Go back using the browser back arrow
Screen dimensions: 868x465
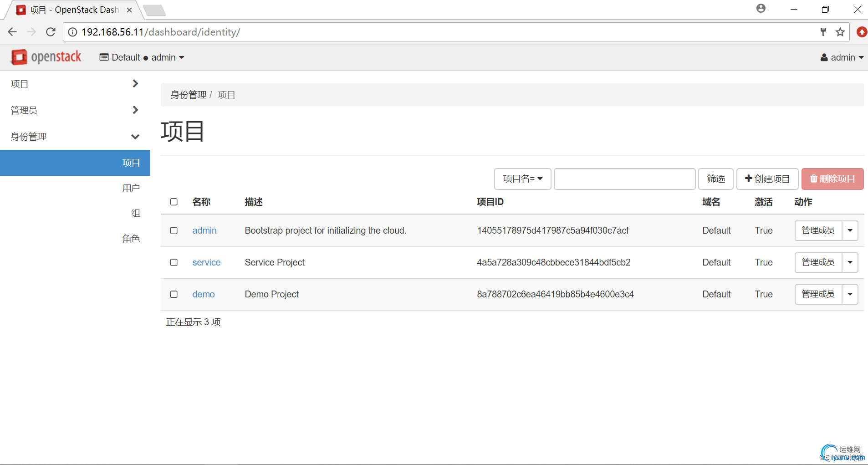12,32
